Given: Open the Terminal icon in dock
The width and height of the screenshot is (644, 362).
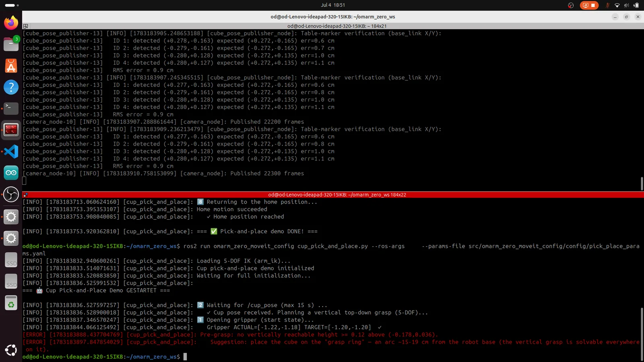Looking at the screenshot, I should pos(11,108).
